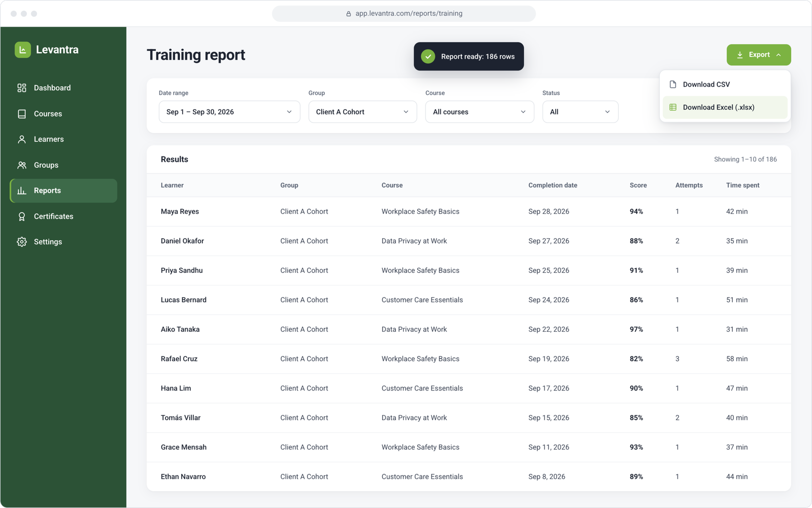The height and width of the screenshot is (508, 812).
Task: Select learner name Daniel Okafor
Action: (x=182, y=241)
